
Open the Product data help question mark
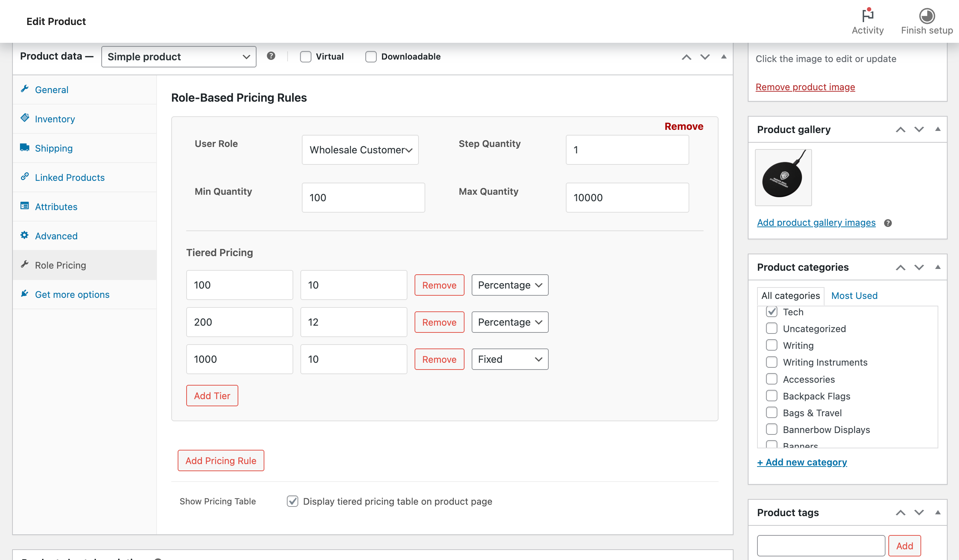272,56
